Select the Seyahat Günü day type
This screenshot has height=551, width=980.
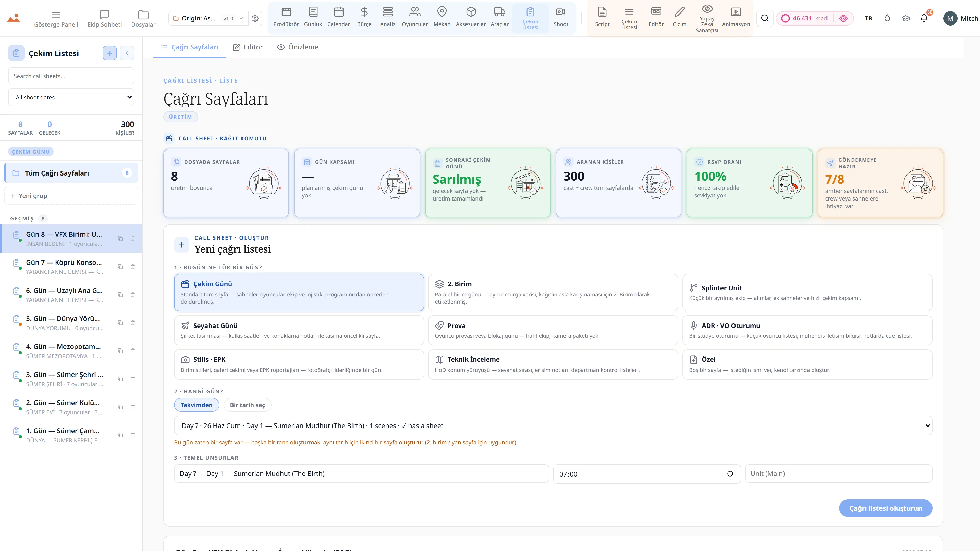point(299,330)
